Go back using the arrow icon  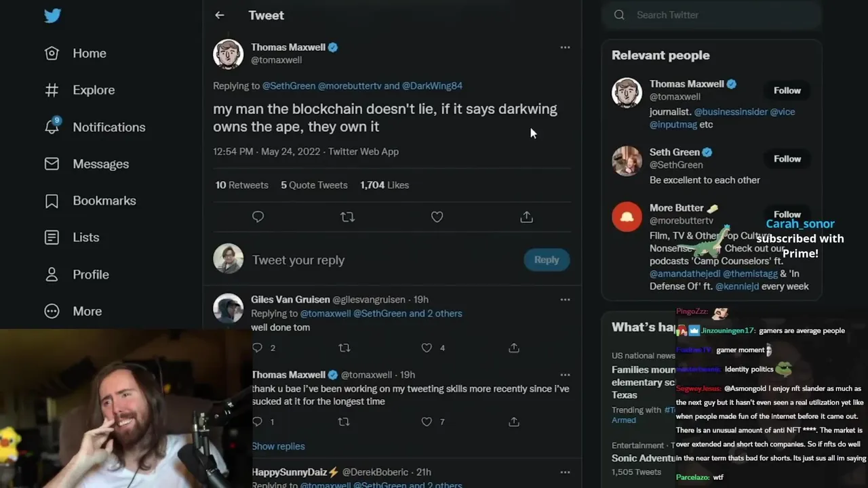[x=219, y=15]
